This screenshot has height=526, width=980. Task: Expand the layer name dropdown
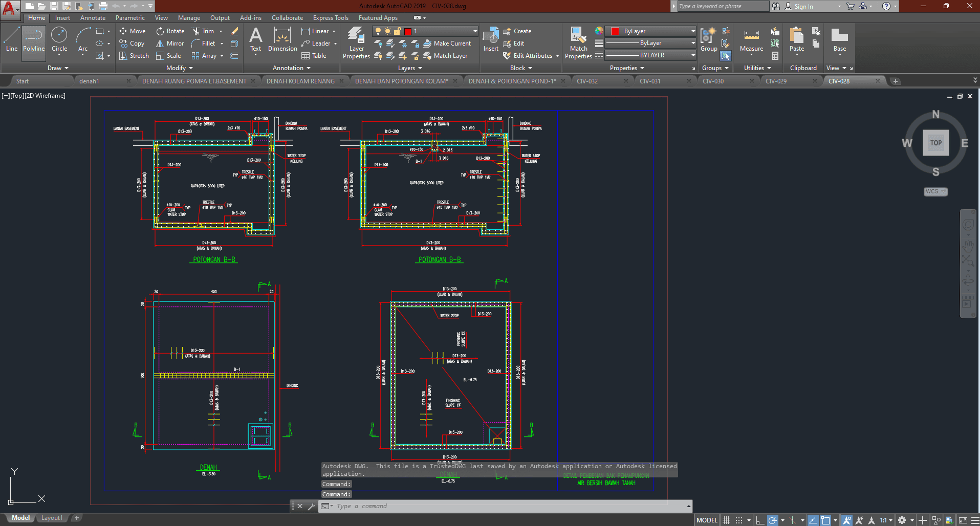coord(475,31)
